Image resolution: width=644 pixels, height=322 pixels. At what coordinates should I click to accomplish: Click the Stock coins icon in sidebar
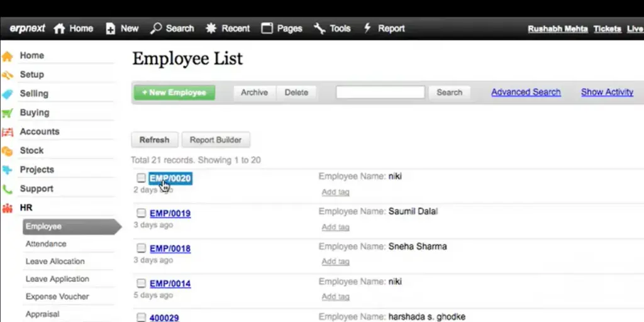pyautogui.click(x=8, y=151)
